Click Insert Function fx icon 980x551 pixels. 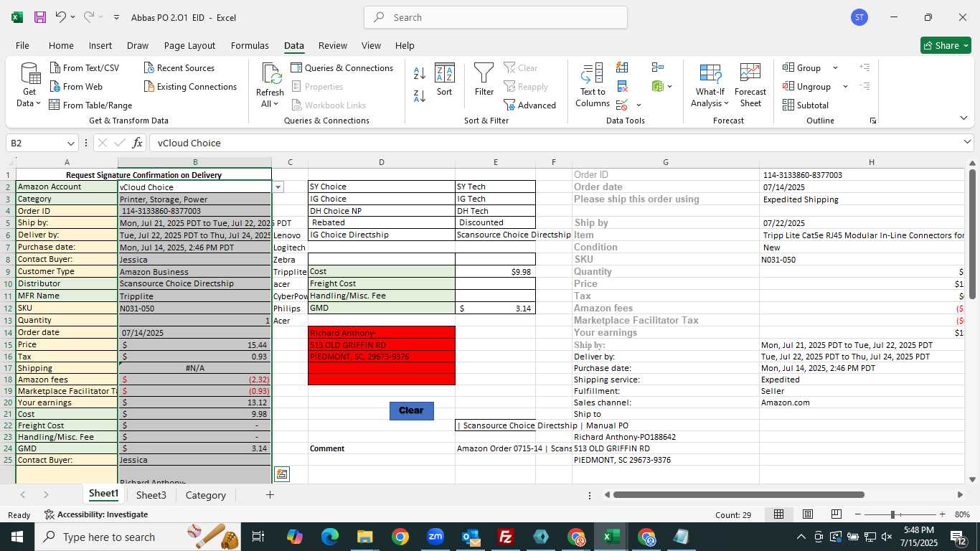[138, 143]
